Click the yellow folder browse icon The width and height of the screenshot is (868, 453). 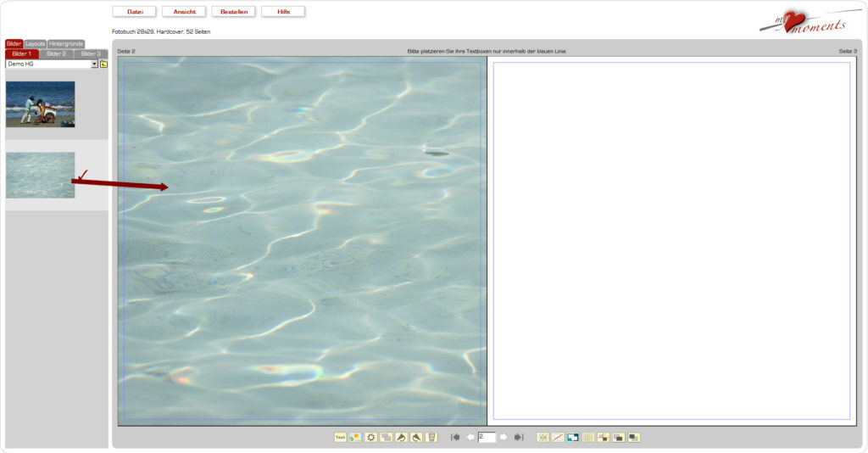click(103, 64)
